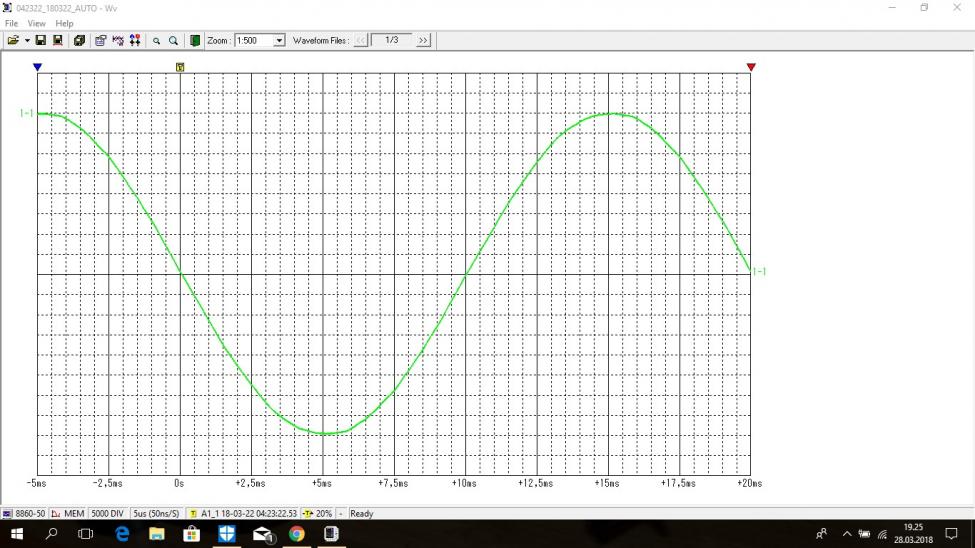Screen dimensions: 975x548
Task: Click the red end cursor marker
Action: tap(751, 67)
